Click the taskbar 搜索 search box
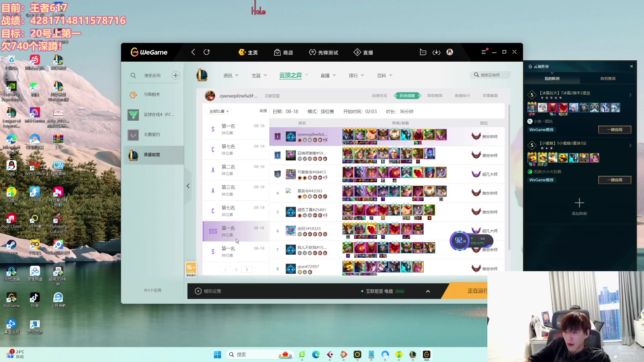 260,355
